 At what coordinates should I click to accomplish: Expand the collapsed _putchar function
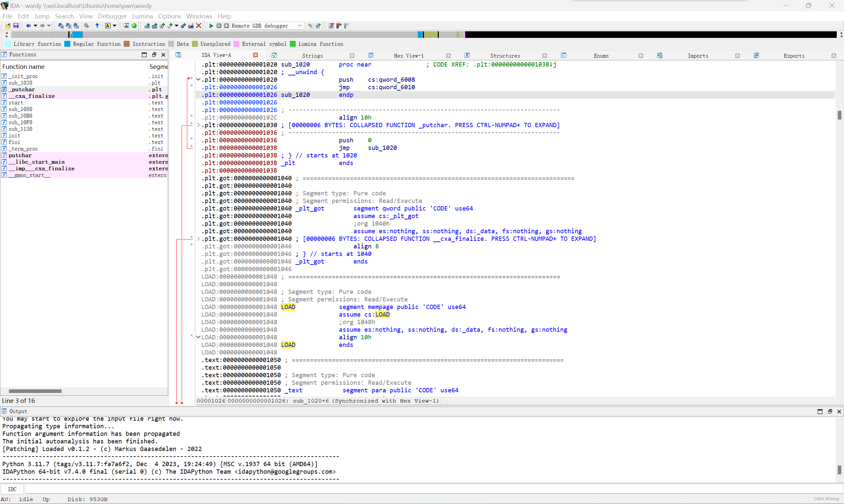pyautogui.click(x=198, y=125)
